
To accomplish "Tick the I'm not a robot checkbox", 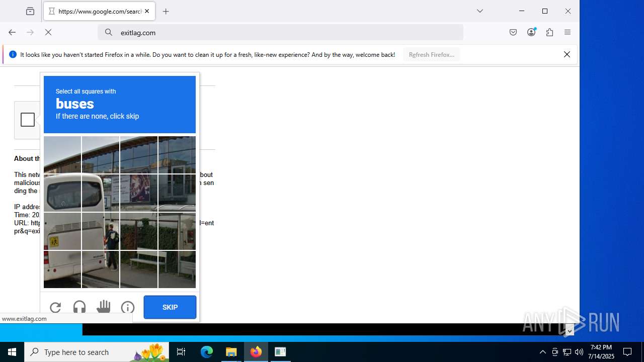I will (28, 120).
